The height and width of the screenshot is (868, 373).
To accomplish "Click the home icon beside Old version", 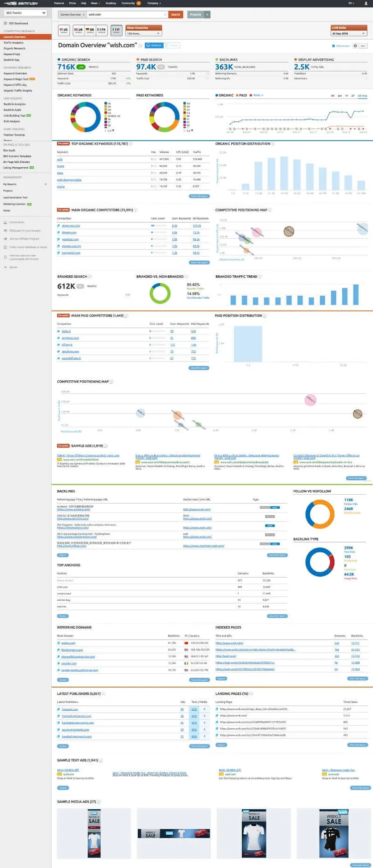I will (334, 46).
